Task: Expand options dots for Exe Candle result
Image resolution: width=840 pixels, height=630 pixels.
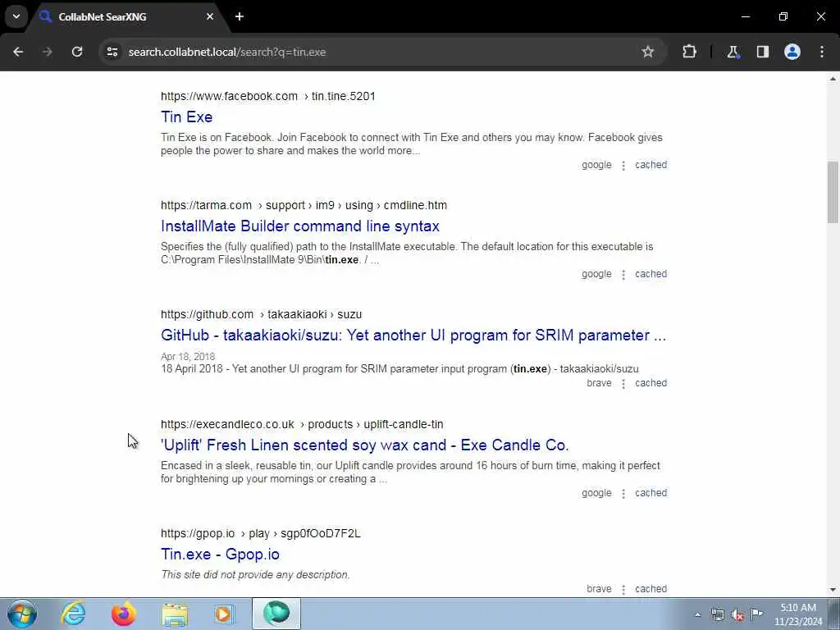Action: pos(623,493)
